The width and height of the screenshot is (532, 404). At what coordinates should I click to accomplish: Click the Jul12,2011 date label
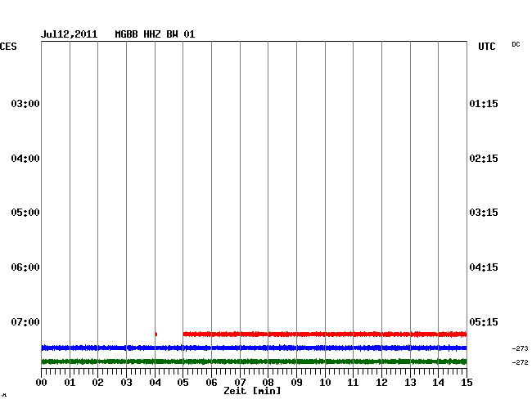[x=70, y=34]
